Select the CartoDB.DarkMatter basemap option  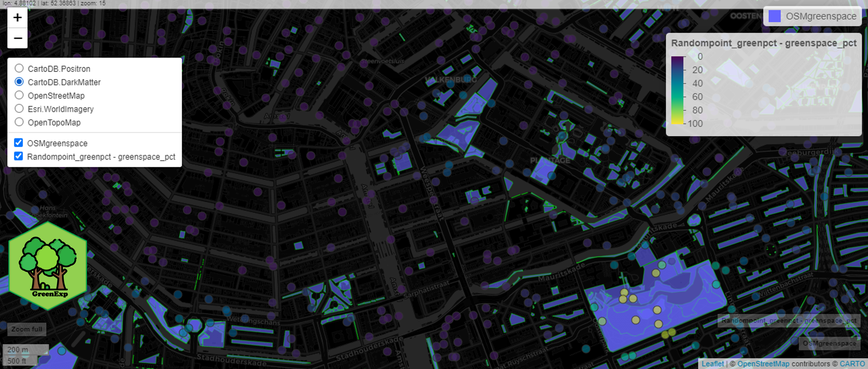click(x=19, y=82)
